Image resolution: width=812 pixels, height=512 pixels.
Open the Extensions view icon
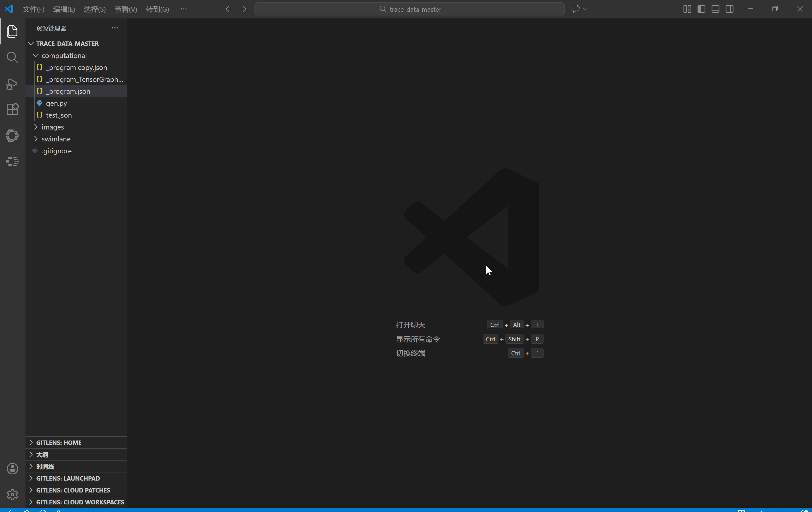click(12, 109)
